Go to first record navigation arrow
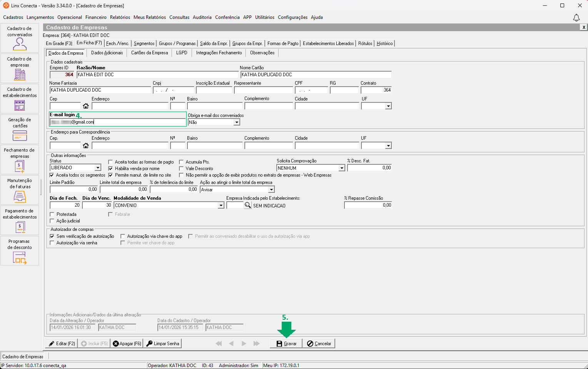588x369 pixels. [x=219, y=344]
